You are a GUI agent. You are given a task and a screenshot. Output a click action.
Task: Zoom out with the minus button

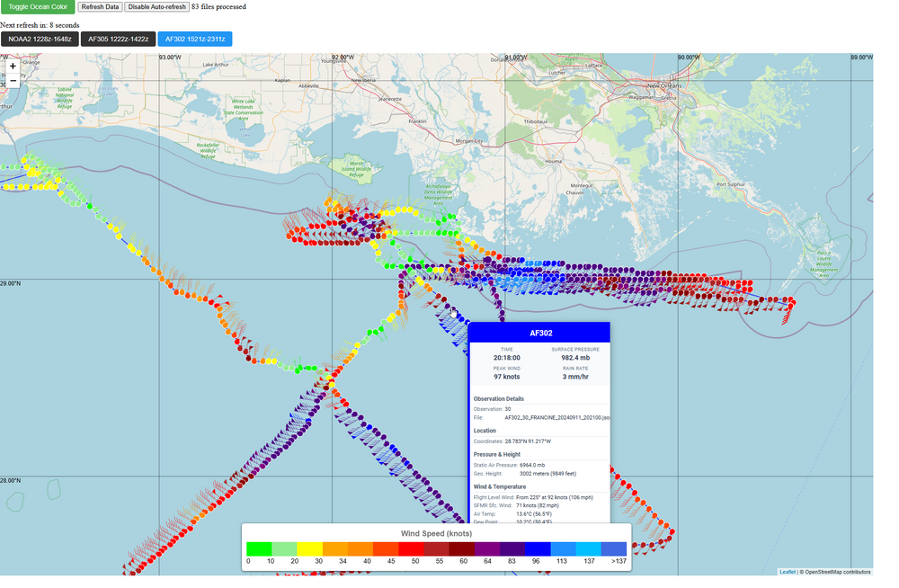click(x=13, y=81)
